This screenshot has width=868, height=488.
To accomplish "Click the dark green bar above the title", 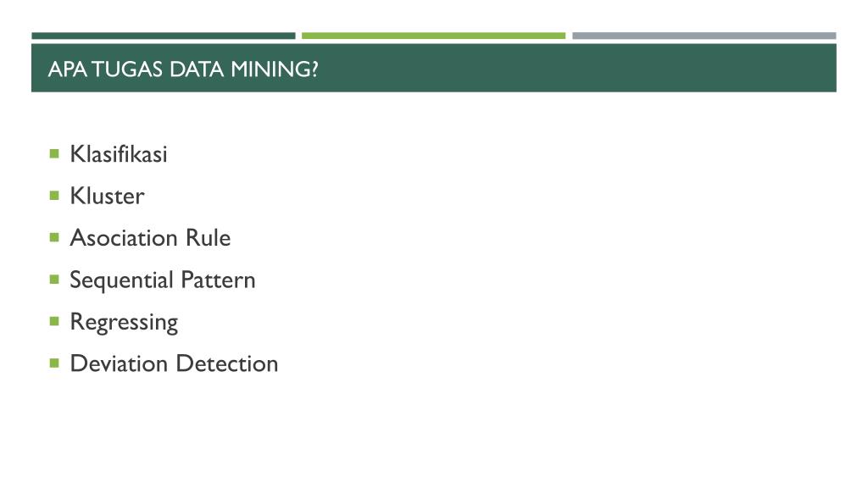I will (x=164, y=36).
